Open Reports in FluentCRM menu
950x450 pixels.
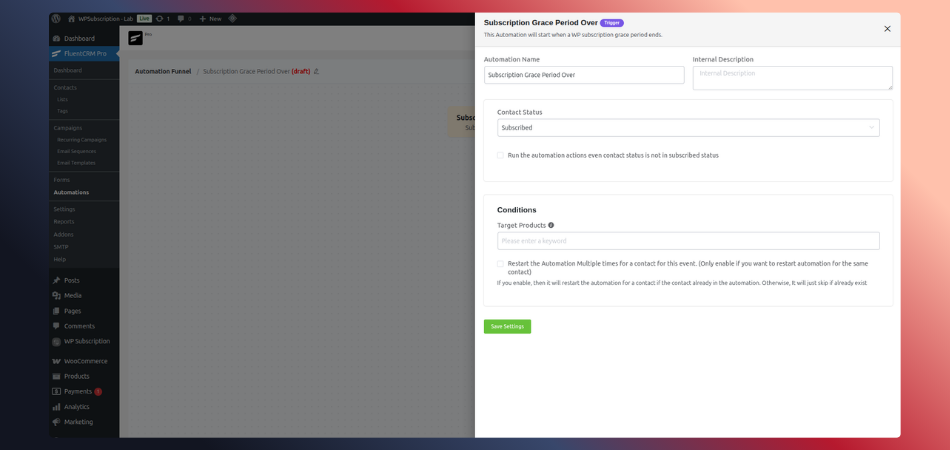click(64, 222)
